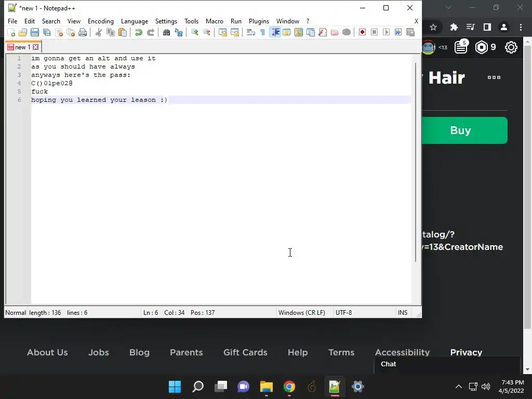532x399 pixels.
Task: Open the Encoding menu
Action: pyautogui.click(x=101, y=21)
